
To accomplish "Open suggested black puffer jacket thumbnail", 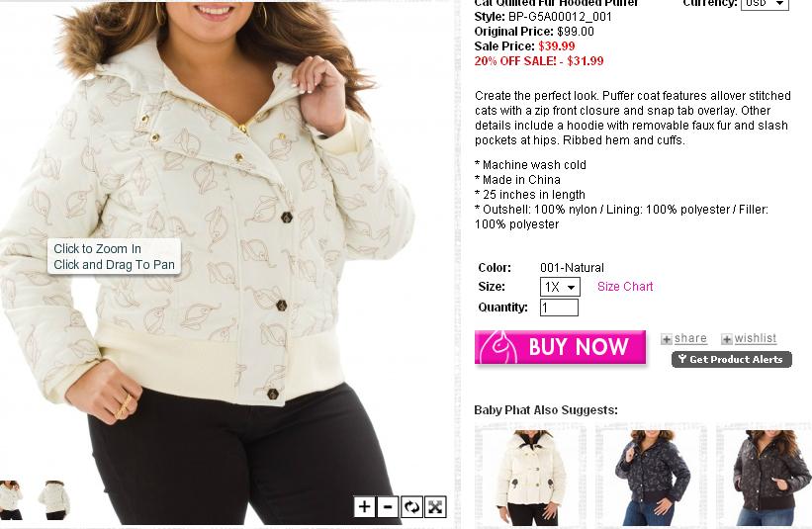I will tap(765, 478).
